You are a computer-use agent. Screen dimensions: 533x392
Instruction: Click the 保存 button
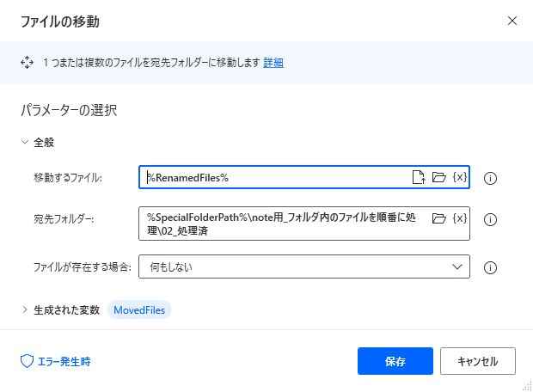[395, 361]
